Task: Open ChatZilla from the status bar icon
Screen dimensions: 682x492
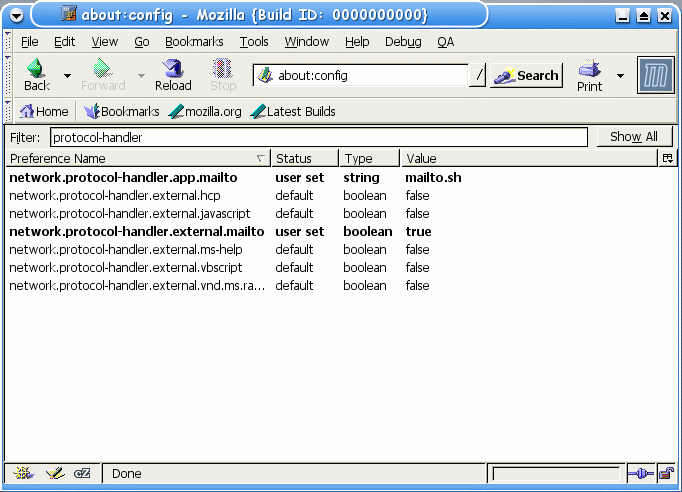Action: tap(82, 473)
